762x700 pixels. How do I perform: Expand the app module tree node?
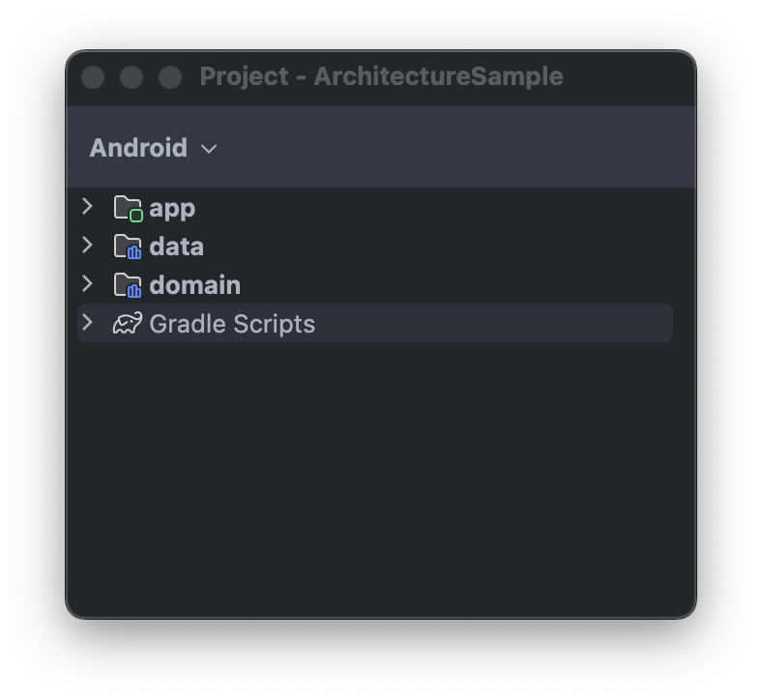coord(87,207)
